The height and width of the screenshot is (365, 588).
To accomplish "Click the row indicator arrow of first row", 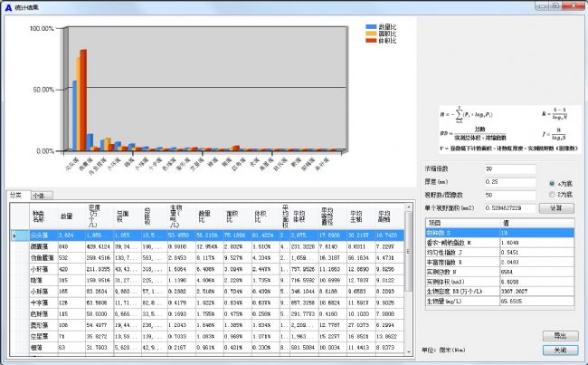I will pos(15,235).
